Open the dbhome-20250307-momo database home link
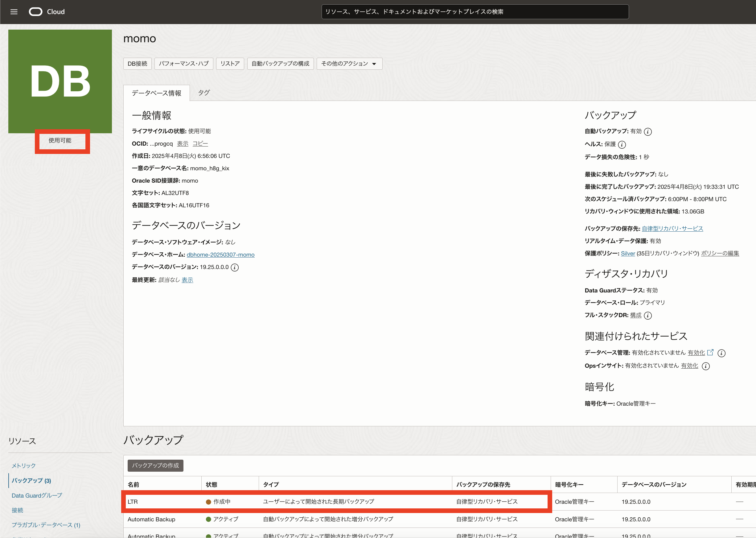 tap(220, 255)
